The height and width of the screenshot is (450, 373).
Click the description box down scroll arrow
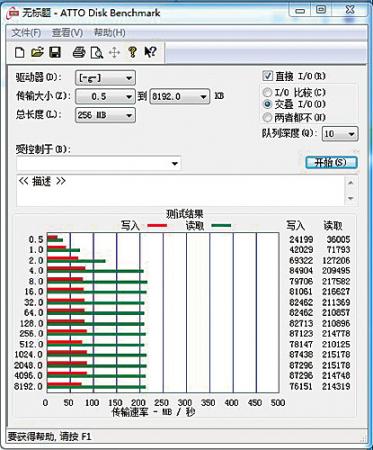point(351,198)
